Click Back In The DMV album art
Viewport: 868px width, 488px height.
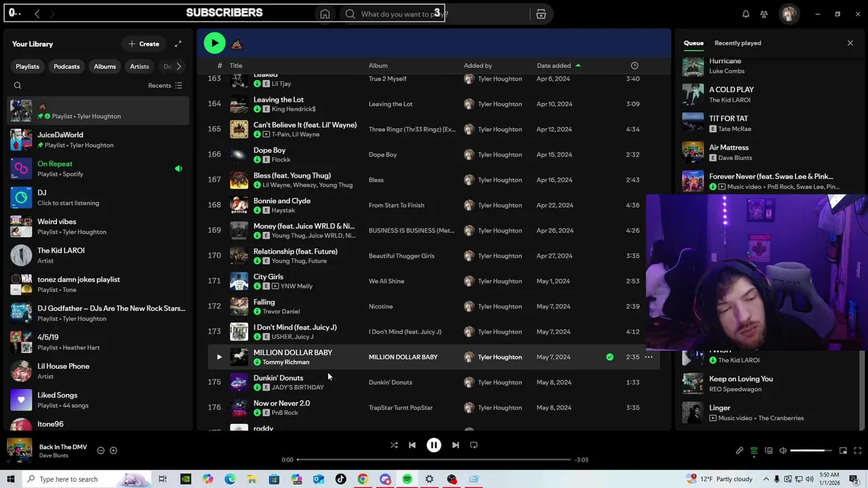(x=20, y=451)
